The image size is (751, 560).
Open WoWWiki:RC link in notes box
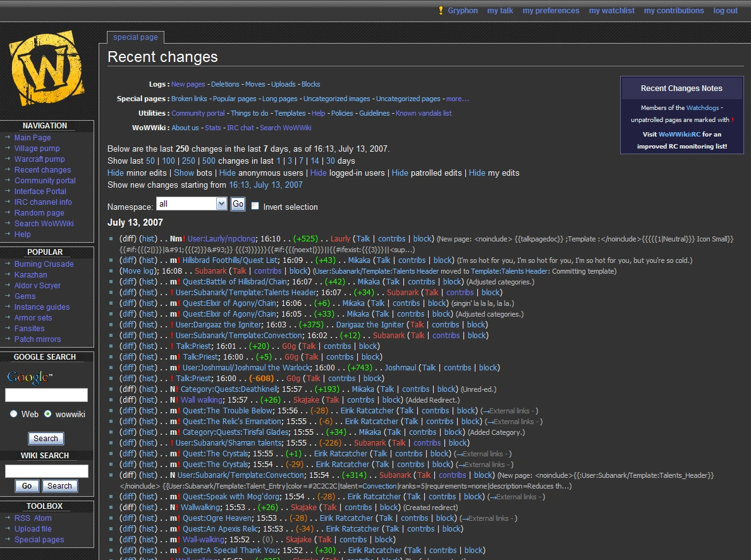(680, 135)
